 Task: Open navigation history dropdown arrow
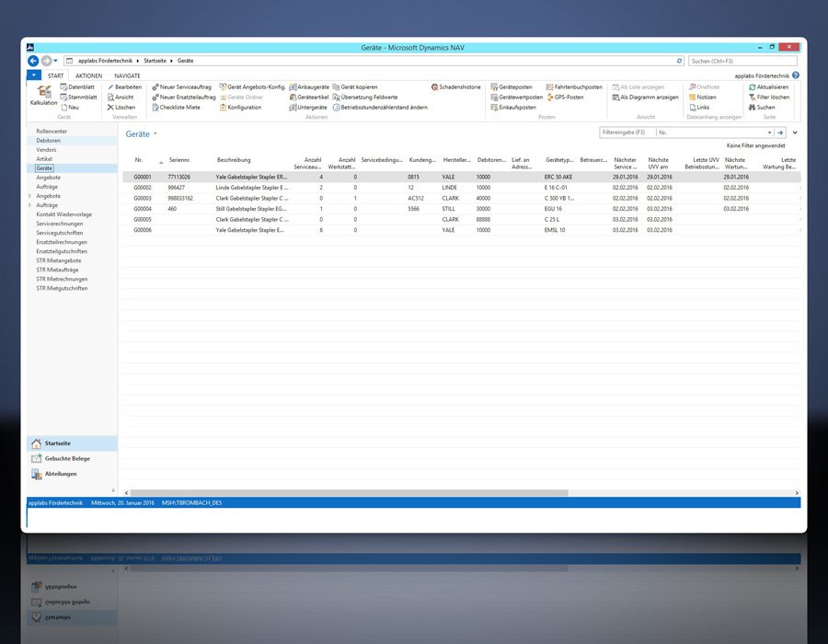[x=55, y=61]
